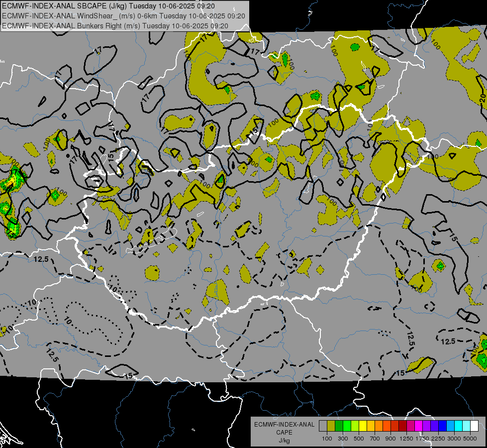Select the sky blue legend swatch
The image size is (487, 448).
tap(450, 426)
